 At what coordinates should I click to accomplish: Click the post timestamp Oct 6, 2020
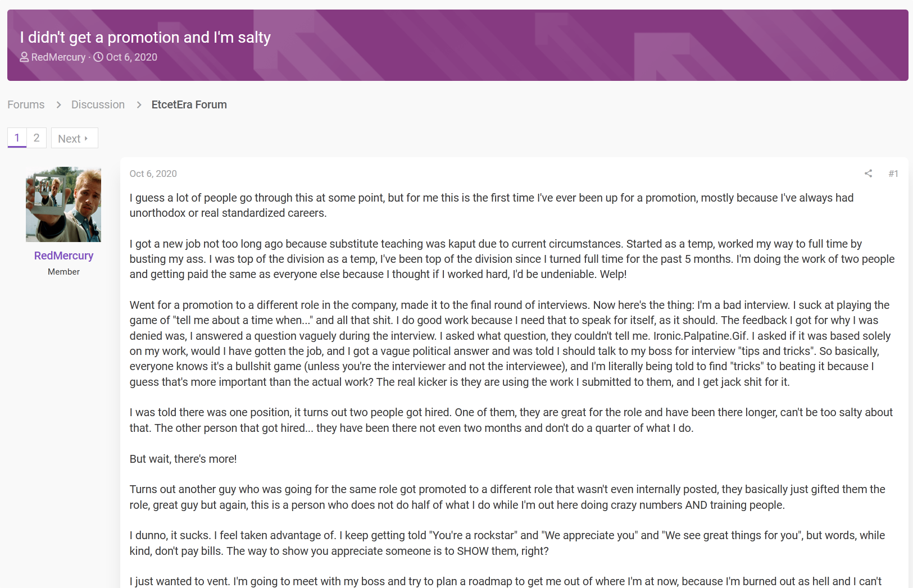(153, 174)
